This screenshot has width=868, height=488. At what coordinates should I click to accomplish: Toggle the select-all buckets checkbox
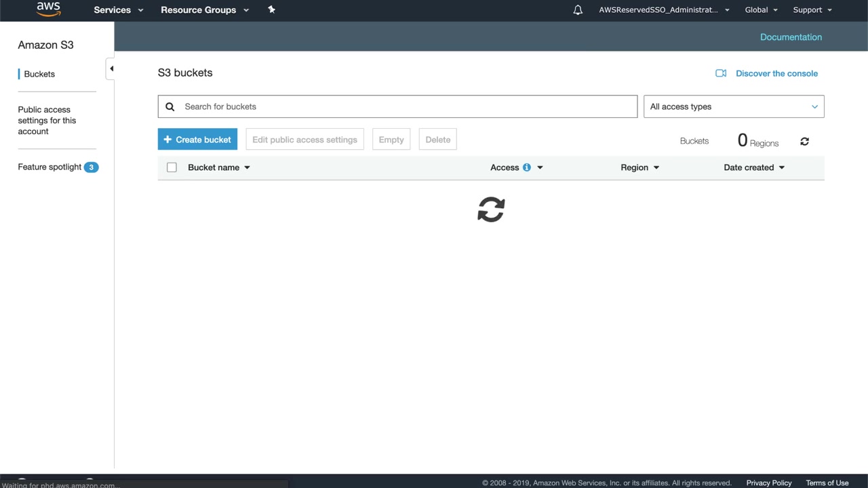pyautogui.click(x=172, y=167)
